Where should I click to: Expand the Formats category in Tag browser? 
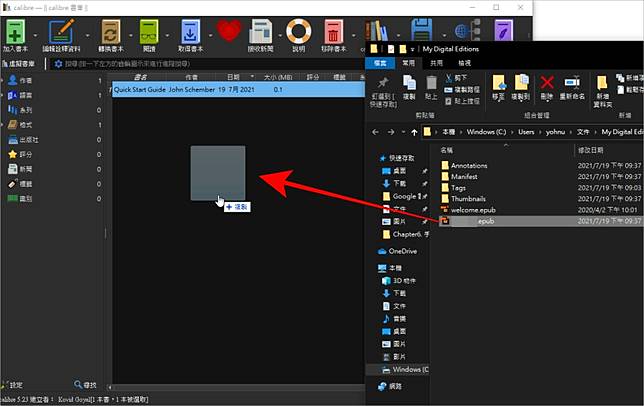2,124
